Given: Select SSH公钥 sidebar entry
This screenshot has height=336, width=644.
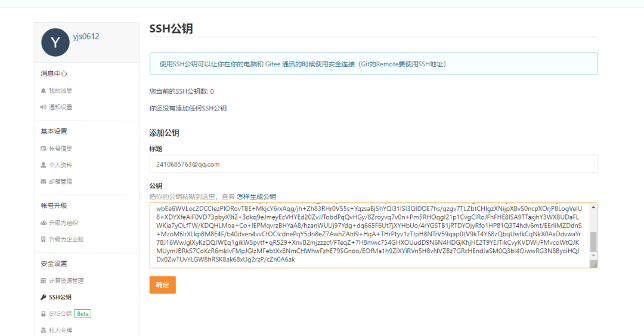Looking at the screenshot, I should (x=60, y=297).
